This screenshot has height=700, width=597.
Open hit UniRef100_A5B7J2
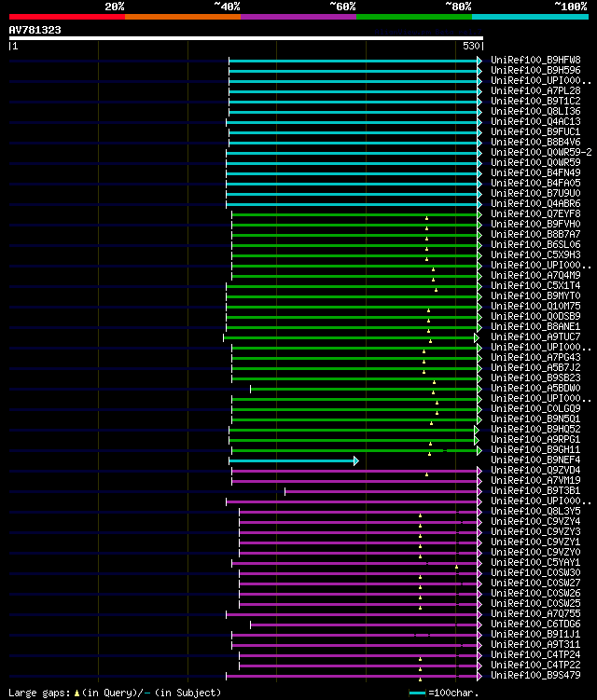click(535, 368)
